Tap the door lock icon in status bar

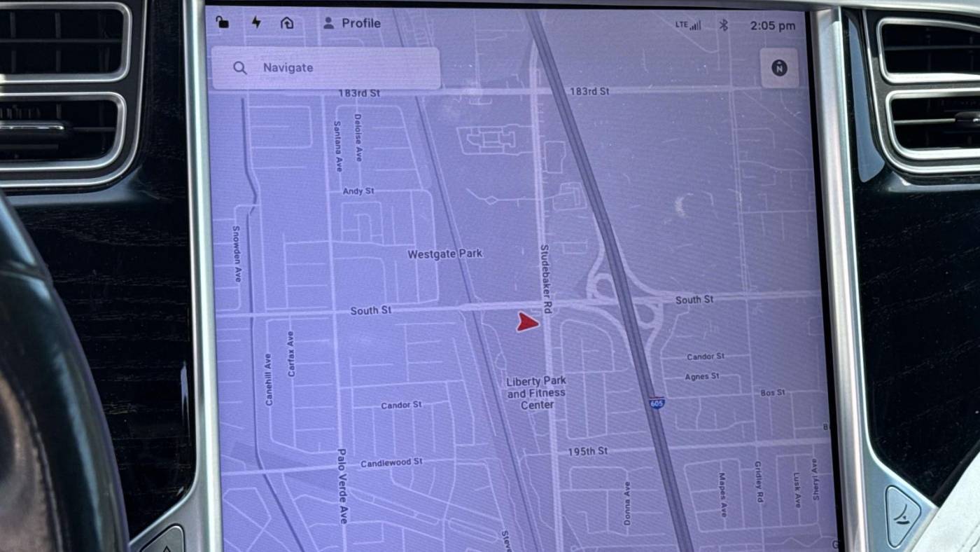(x=222, y=22)
